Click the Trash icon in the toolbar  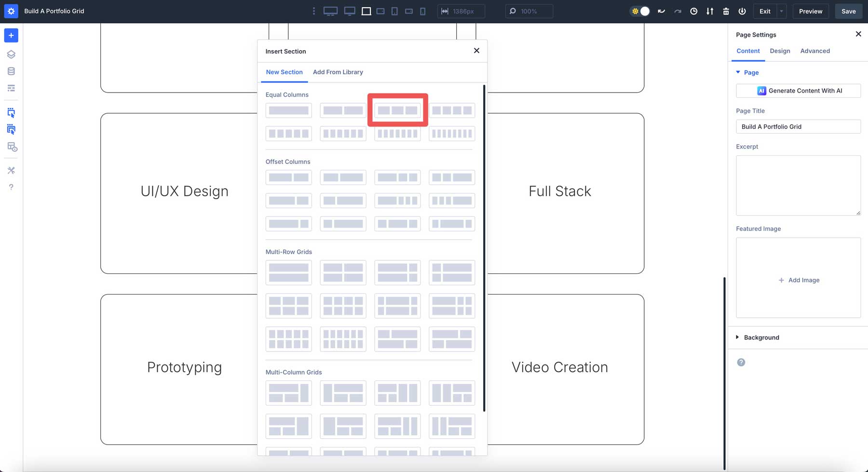(726, 11)
